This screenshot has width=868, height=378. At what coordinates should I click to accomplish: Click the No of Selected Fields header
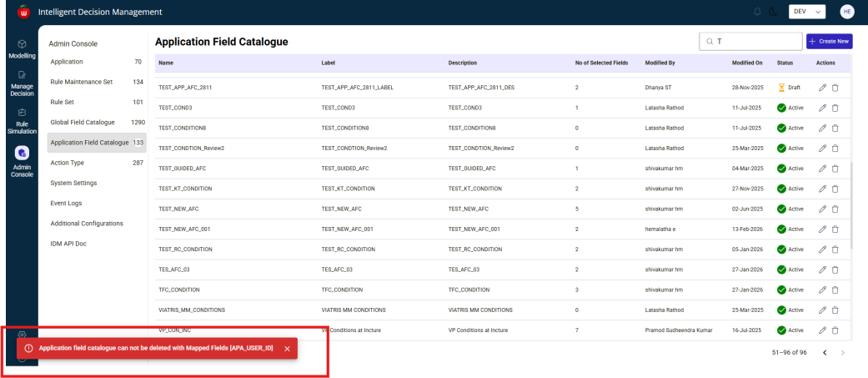click(602, 63)
